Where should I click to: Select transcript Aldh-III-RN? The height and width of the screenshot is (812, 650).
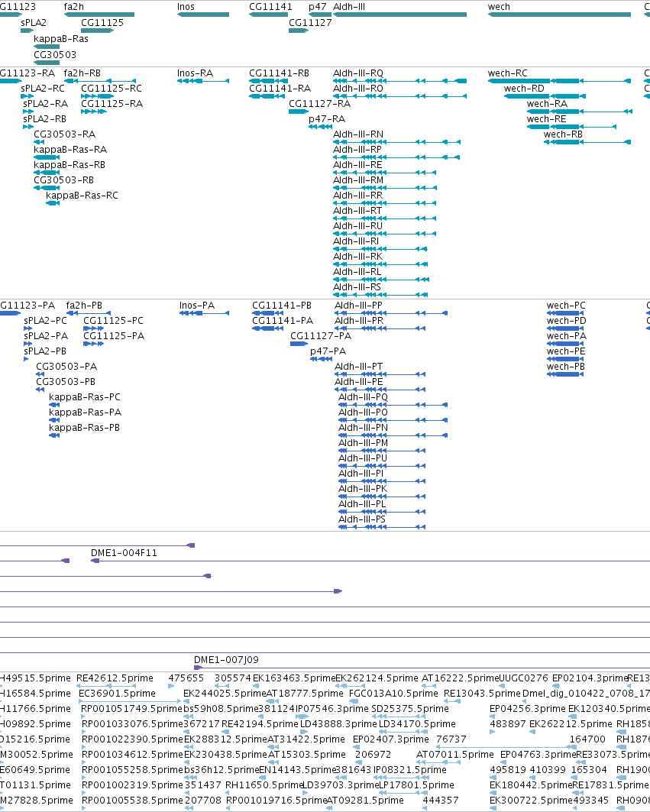358,134
